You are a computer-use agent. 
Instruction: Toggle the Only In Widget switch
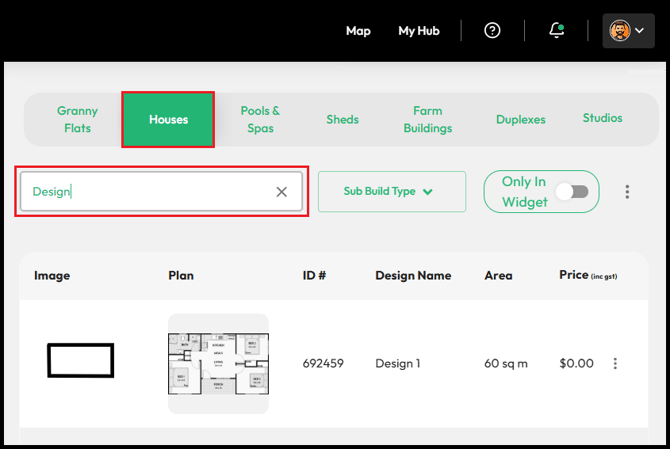(x=573, y=191)
